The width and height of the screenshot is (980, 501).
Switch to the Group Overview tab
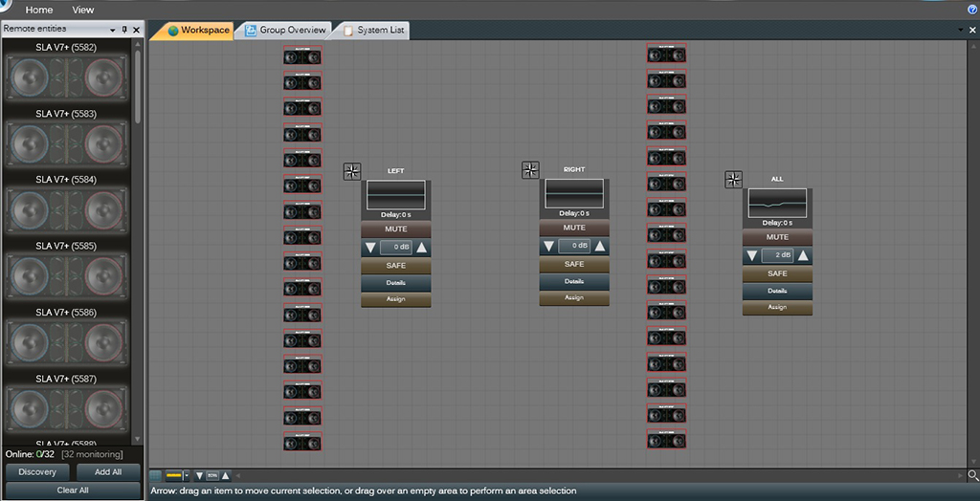click(x=285, y=31)
